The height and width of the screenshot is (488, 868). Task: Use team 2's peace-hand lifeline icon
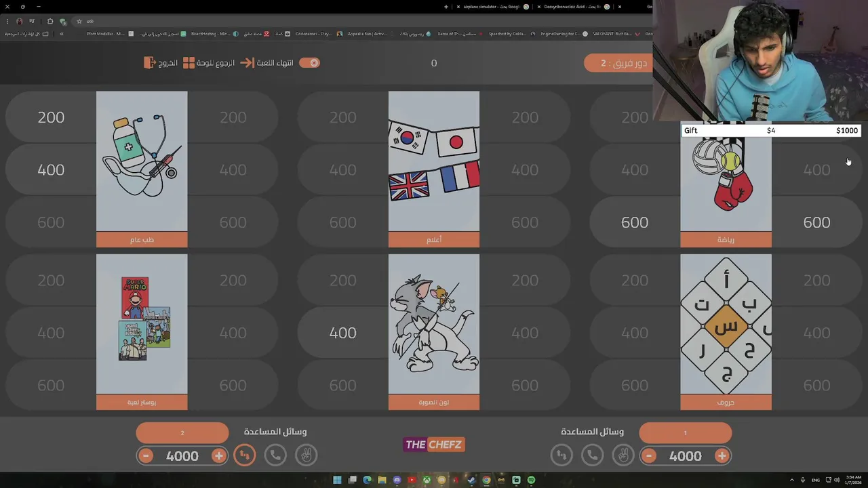[x=306, y=455]
